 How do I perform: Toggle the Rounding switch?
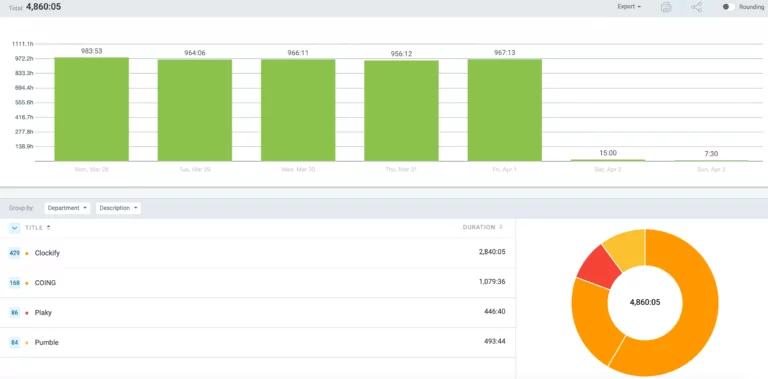click(728, 7)
